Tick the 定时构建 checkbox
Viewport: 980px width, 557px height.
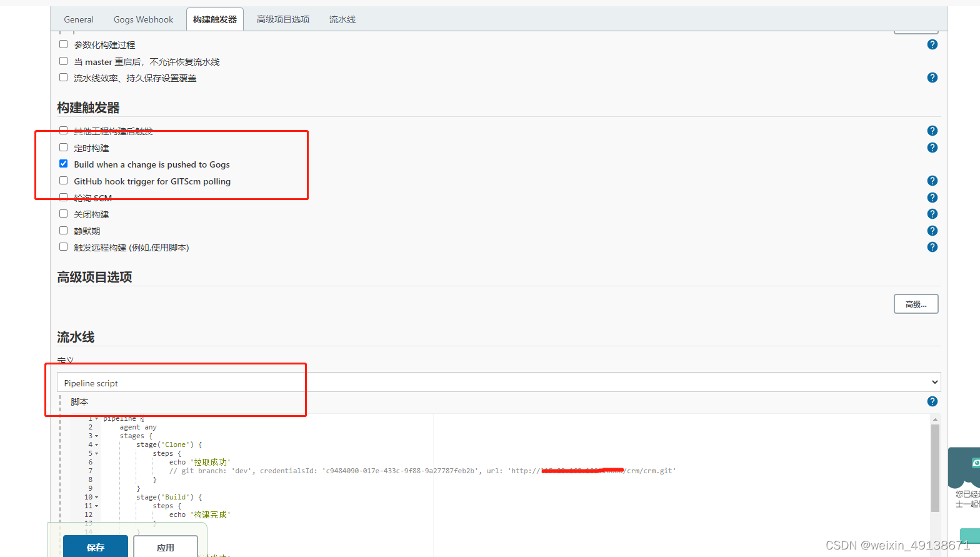pos(63,148)
